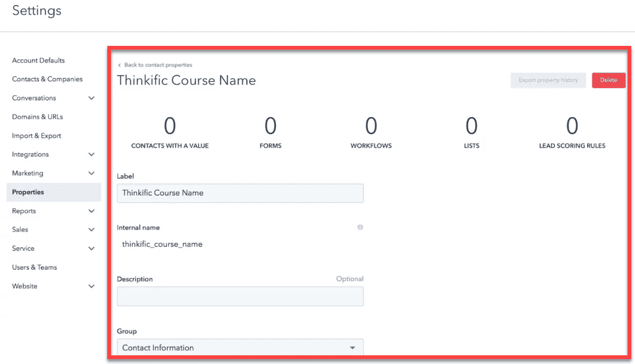Screen dimensions: 635x364
Task: Go to Contacts & Companies settings
Action: point(47,79)
